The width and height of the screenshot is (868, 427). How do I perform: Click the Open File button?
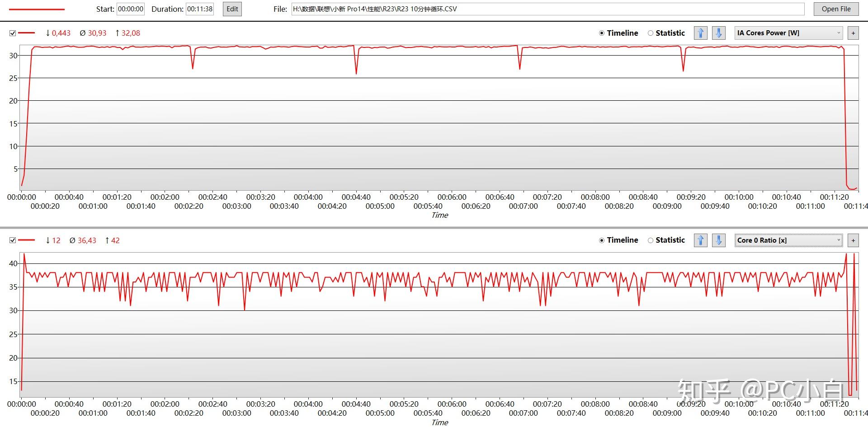point(836,9)
